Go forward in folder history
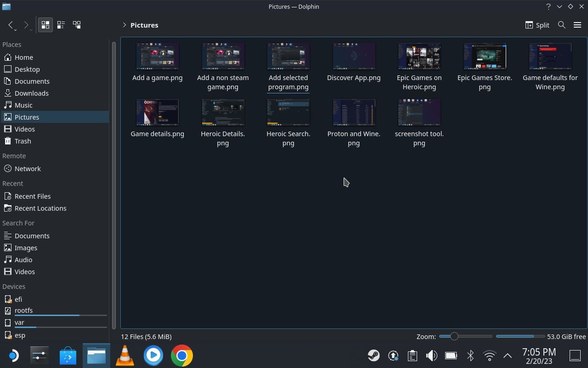Screen dimensions: 588x368 [x=26, y=25]
